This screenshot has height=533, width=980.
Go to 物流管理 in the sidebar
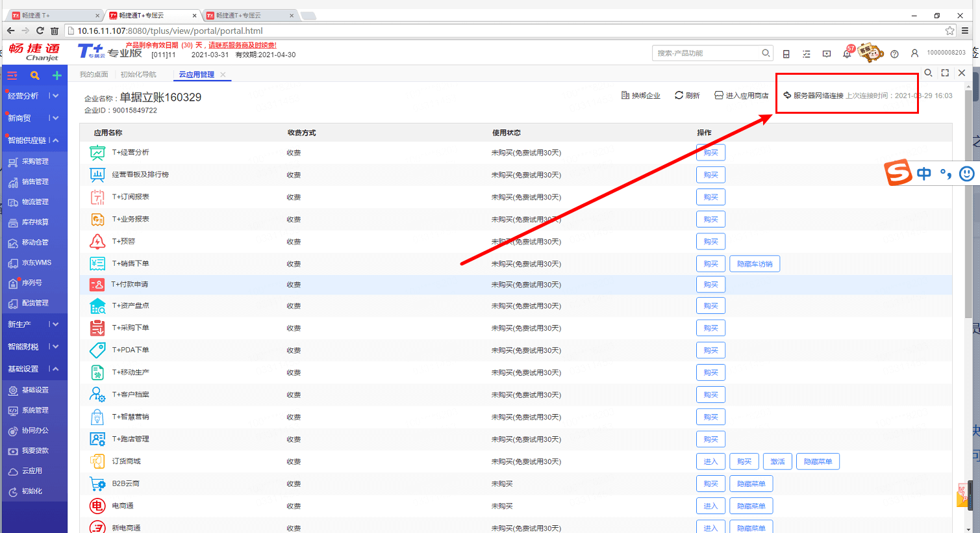click(x=34, y=202)
